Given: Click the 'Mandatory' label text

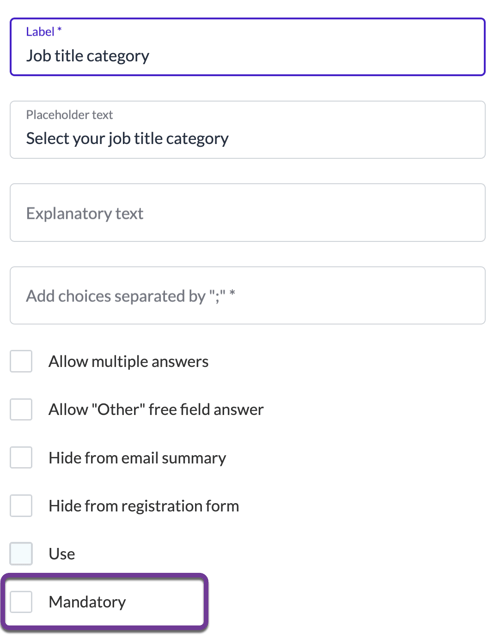Looking at the screenshot, I should [x=87, y=602].
